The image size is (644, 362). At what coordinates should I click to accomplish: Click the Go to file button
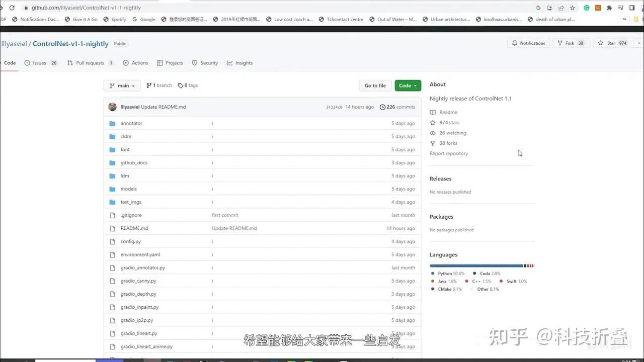(375, 85)
